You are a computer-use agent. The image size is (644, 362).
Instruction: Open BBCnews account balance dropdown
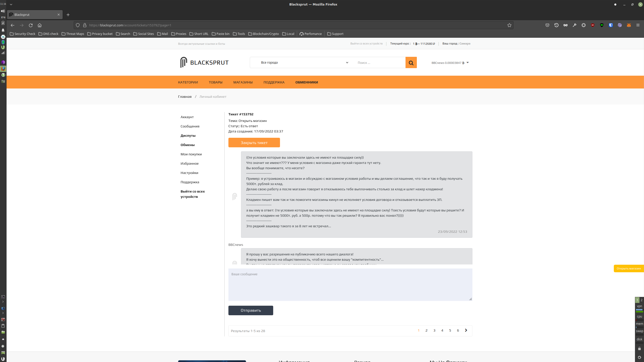pos(450,63)
